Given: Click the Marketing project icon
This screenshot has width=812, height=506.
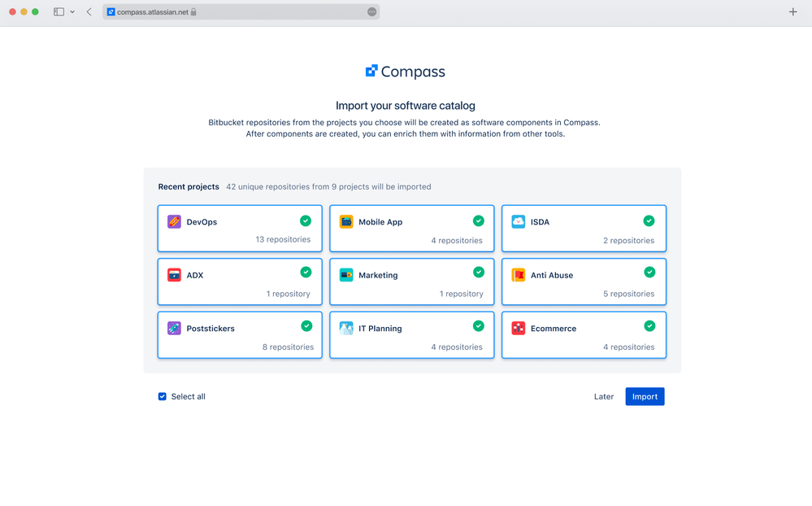Looking at the screenshot, I should (346, 275).
